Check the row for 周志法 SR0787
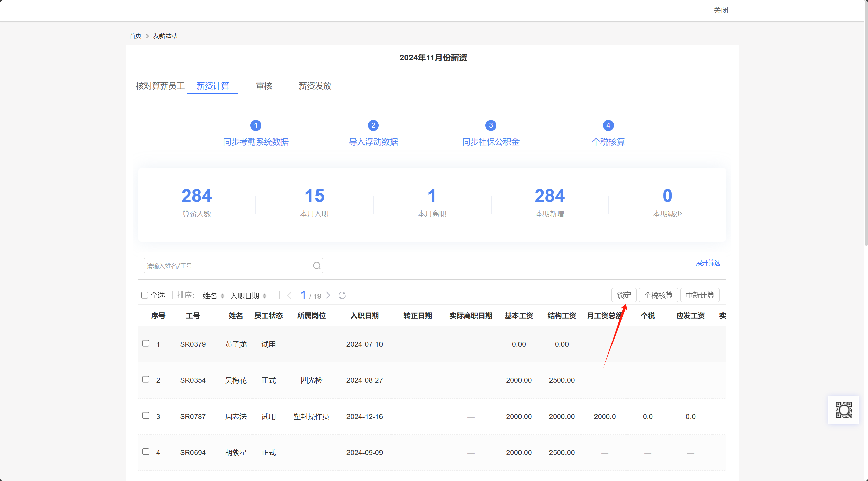The image size is (868, 481). [146, 416]
